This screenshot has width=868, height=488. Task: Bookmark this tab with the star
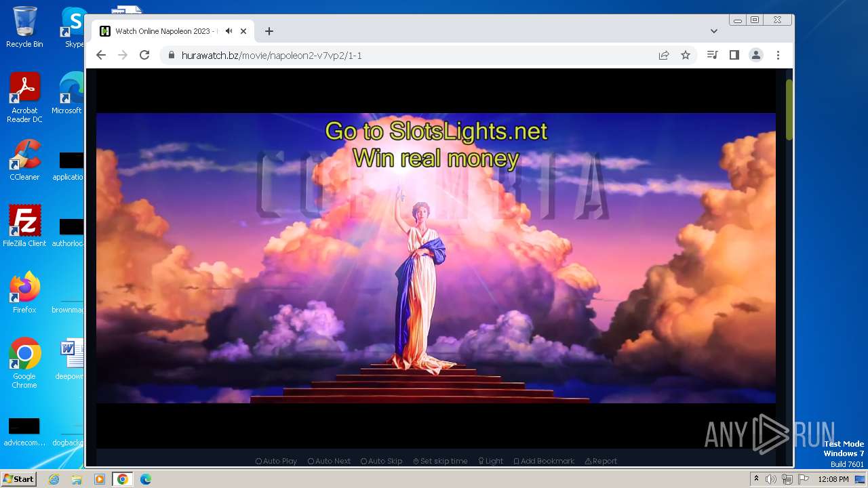[686, 56]
